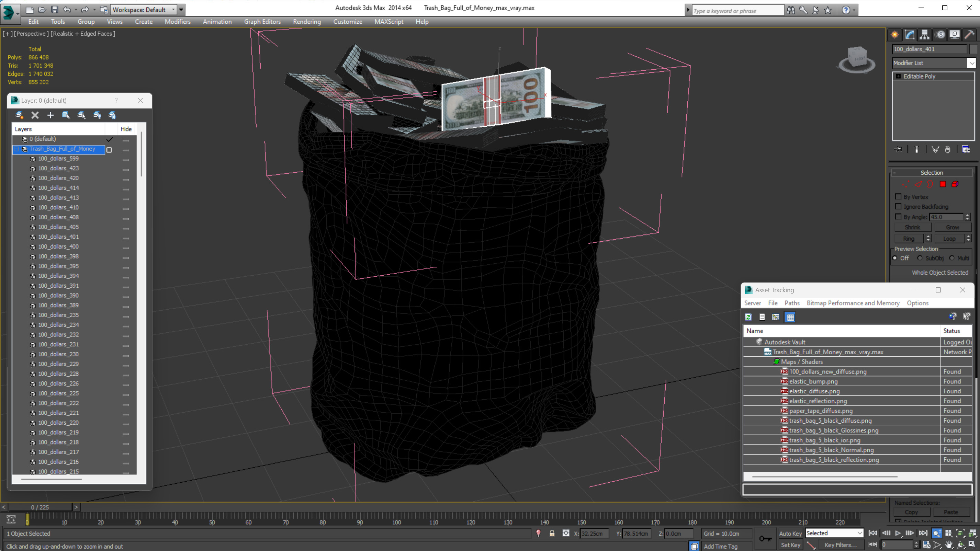The height and width of the screenshot is (551, 980).
Task: Open the Hierarchy command panel tab
Action: tap(924, 35)
